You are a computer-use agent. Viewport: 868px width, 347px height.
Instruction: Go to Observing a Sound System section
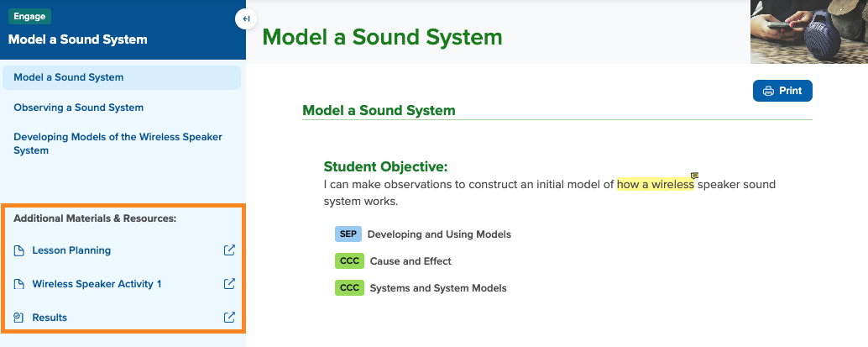pos(79,108)
